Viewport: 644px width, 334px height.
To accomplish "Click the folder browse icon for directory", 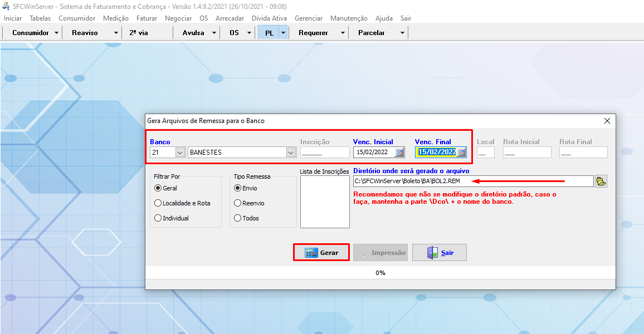I will point(601,181).
